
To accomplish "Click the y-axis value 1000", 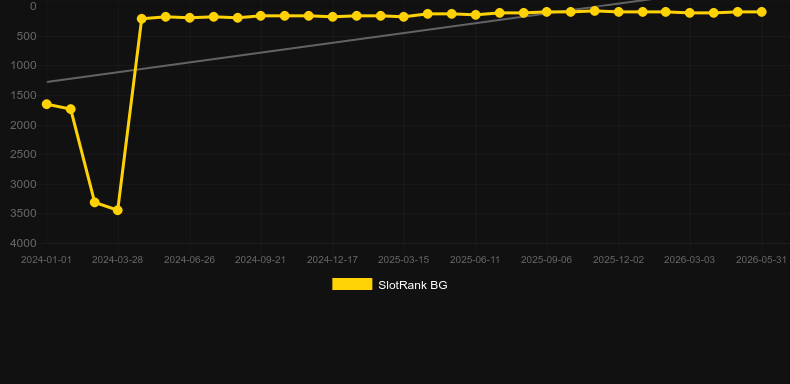I will [x=24, y=66].
